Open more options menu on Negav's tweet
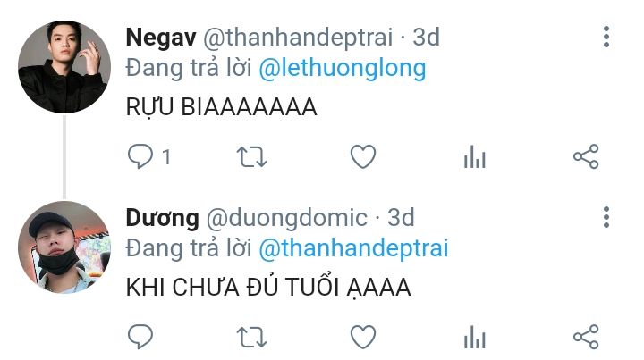 click(606, 37)
